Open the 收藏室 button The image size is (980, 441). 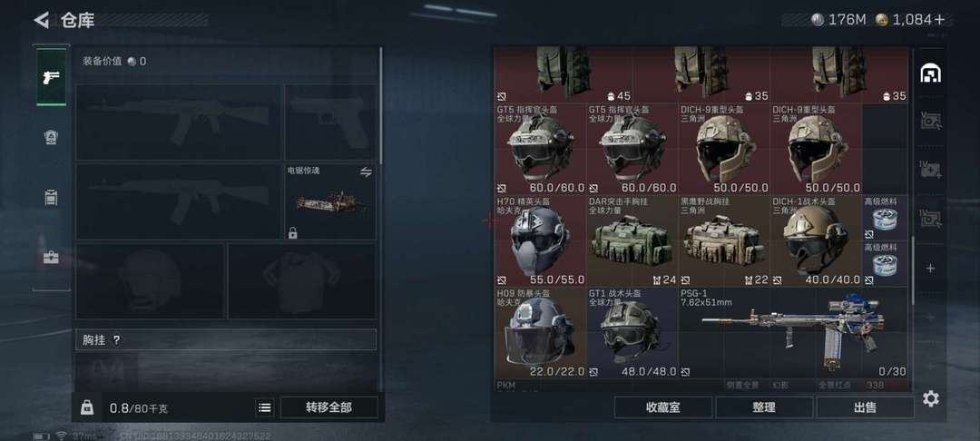click(x=663, y=407)
